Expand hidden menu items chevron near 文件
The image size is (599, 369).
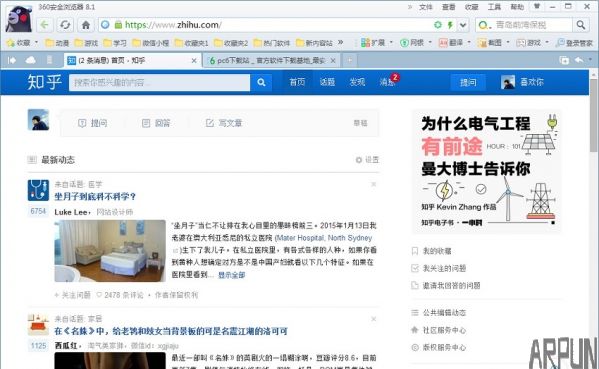[x=410, y=7]
